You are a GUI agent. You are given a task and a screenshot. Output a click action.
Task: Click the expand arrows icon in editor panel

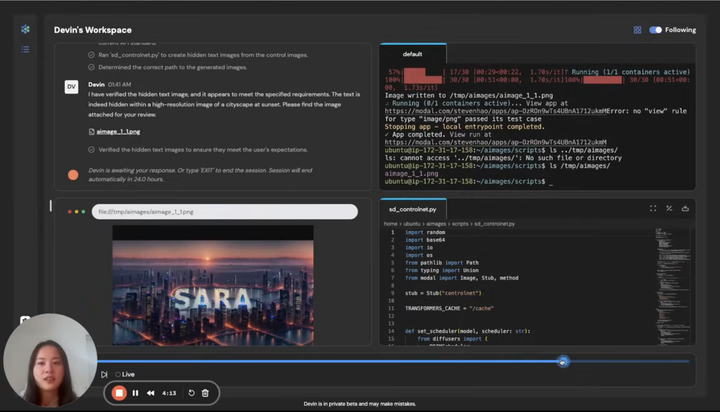click(x=669, y=208)
